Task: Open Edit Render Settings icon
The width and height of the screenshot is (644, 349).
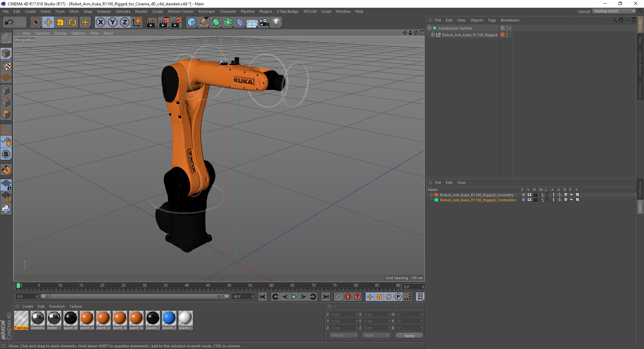Action: point(176,22)
